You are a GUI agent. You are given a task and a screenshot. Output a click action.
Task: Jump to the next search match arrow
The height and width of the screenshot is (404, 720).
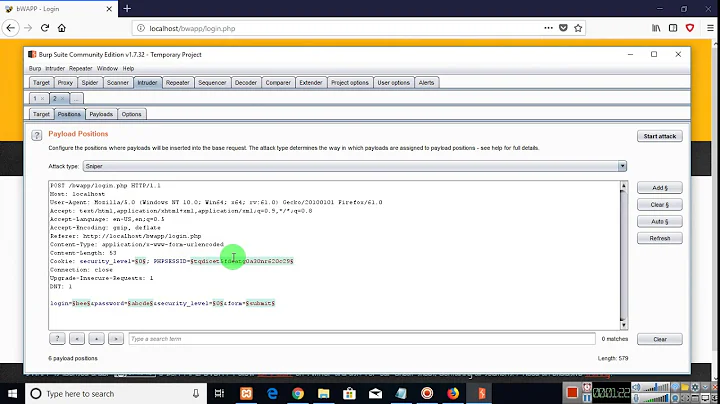(116, 339)
